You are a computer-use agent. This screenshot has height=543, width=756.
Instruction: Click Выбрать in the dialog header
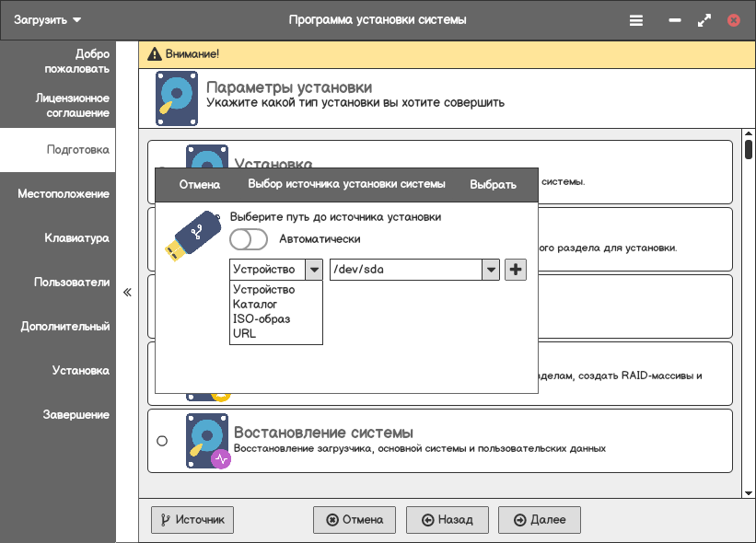coord(493,184)
